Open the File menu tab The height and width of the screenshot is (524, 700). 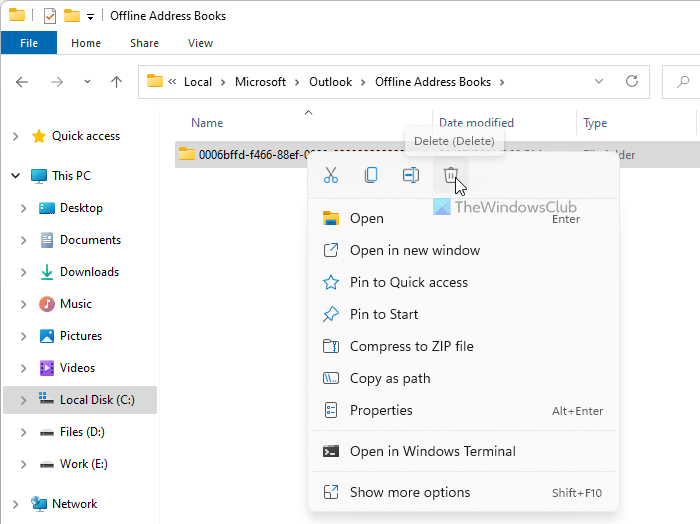(29, 43)
